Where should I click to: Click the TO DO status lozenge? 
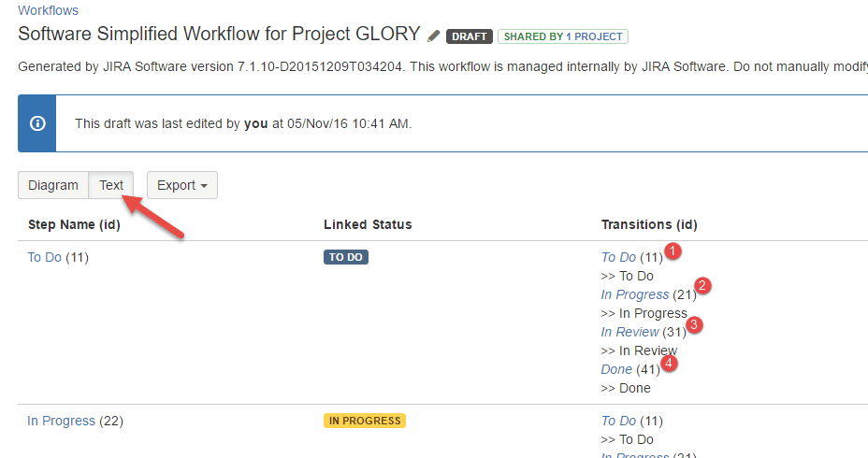click(x=346, y=257)
